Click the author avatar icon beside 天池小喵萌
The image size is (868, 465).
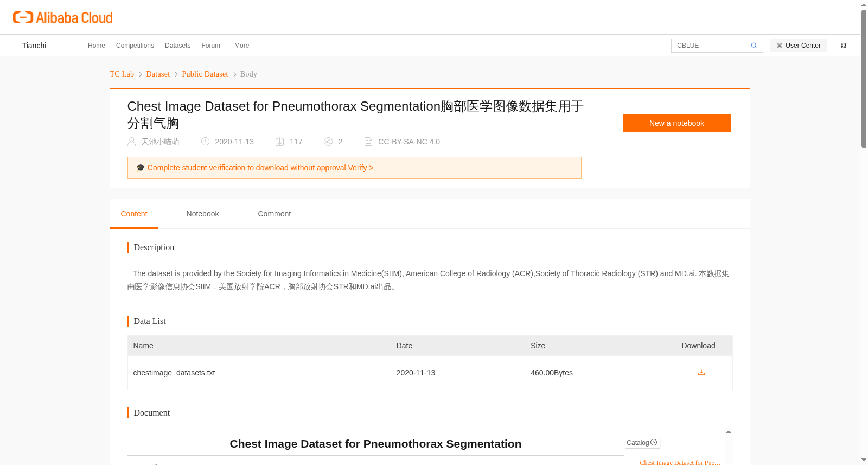pyautogui.click(x=132, y=142)
